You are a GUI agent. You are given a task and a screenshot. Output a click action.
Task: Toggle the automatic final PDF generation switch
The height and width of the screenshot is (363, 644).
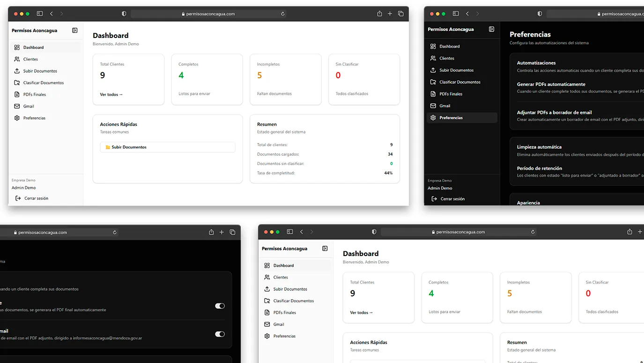(x=220, y=306)
